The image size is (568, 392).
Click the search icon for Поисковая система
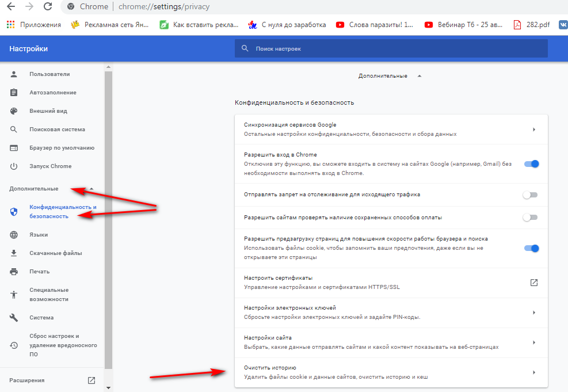[x=14, y=130]
